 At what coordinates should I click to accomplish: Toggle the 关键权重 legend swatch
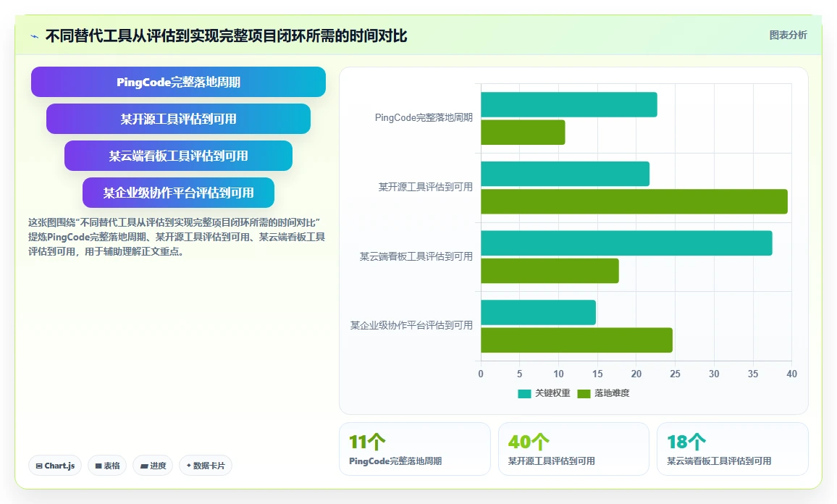pos(524,393)
